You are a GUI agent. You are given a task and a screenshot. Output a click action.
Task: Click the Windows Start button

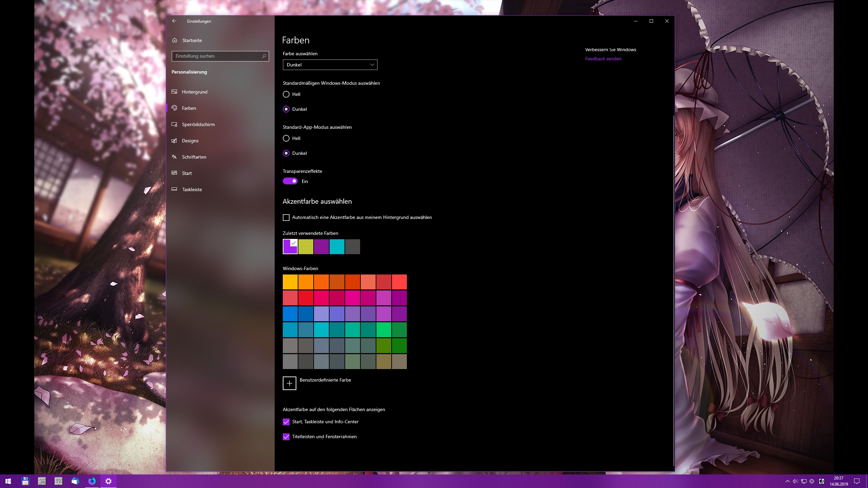[x=8, y=481]
